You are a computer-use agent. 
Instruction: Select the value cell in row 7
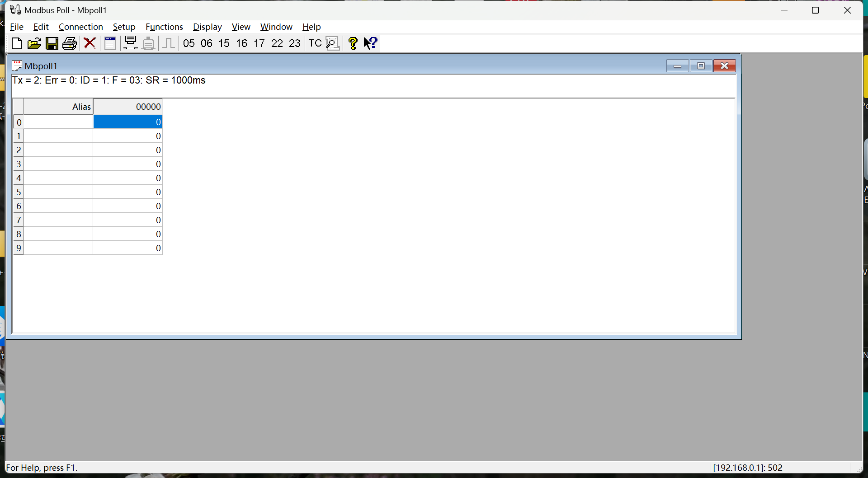point(128,220)
